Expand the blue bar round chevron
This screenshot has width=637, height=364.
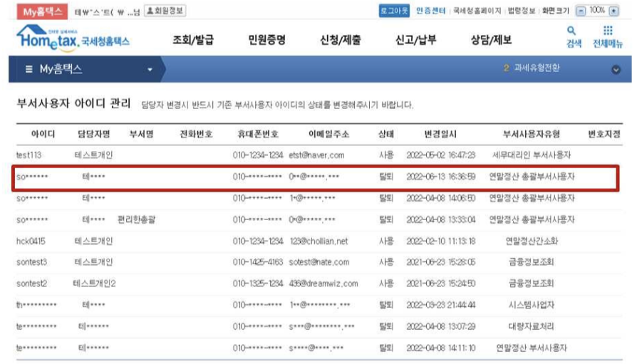click(616, 70)
